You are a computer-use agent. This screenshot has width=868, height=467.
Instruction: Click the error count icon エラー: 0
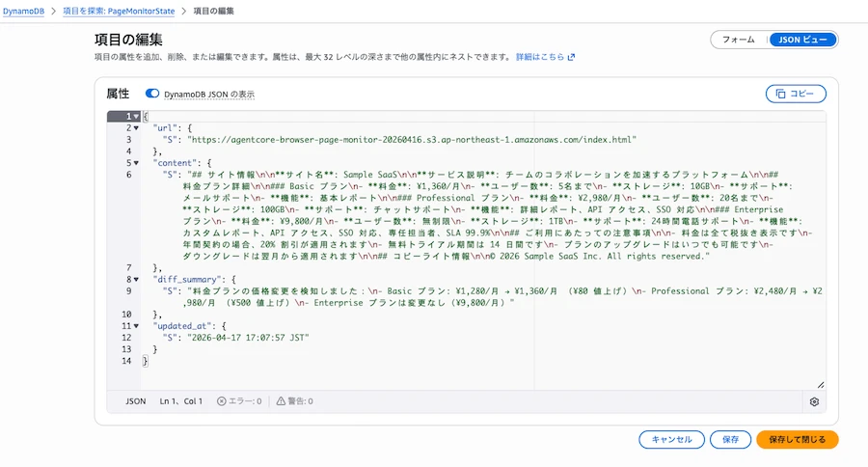point(222,401)
